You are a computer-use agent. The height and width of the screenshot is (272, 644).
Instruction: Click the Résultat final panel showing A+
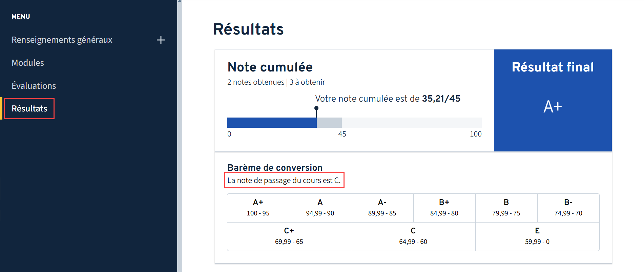pyautogui.click(x=553, y=100)
